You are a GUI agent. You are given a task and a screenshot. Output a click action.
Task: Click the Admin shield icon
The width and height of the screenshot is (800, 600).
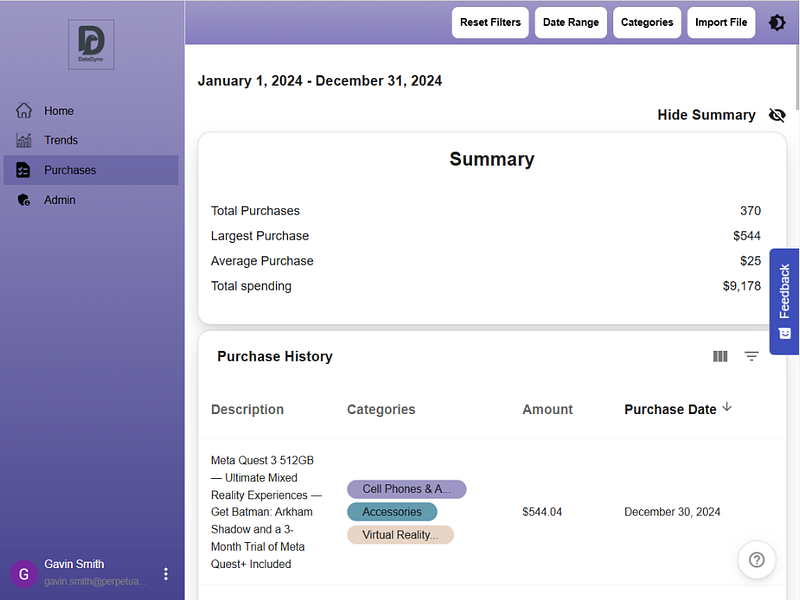(x=23, y=200)
